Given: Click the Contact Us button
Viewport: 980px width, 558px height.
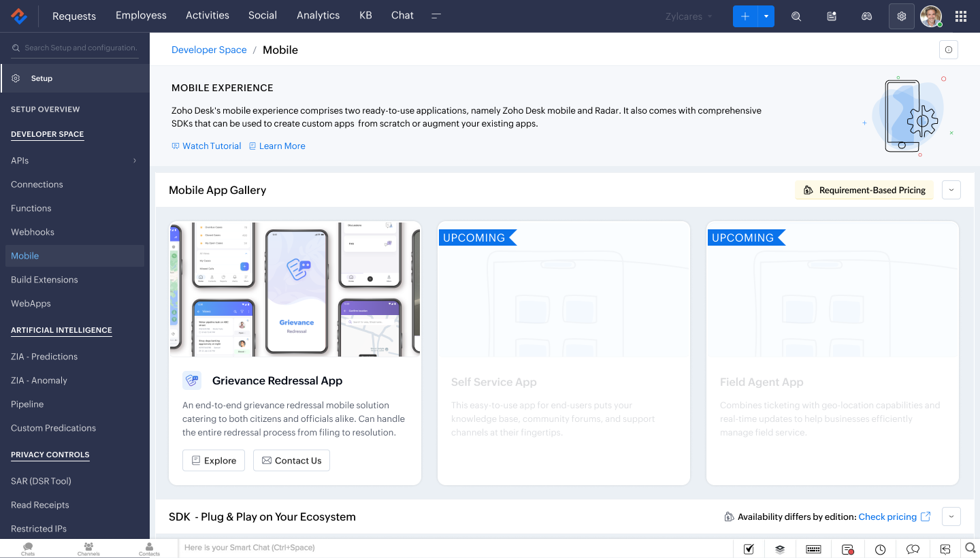Looking at the screenshot, I should coord(291,461).
